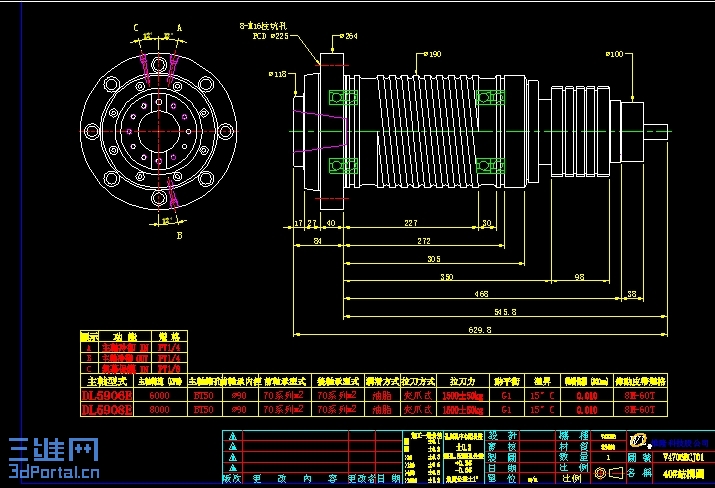Image resolution: width=715 pixels, height=488 pixels.
Task: Click 8M-60T in the DL5906E row
Action: pos(640,395)
